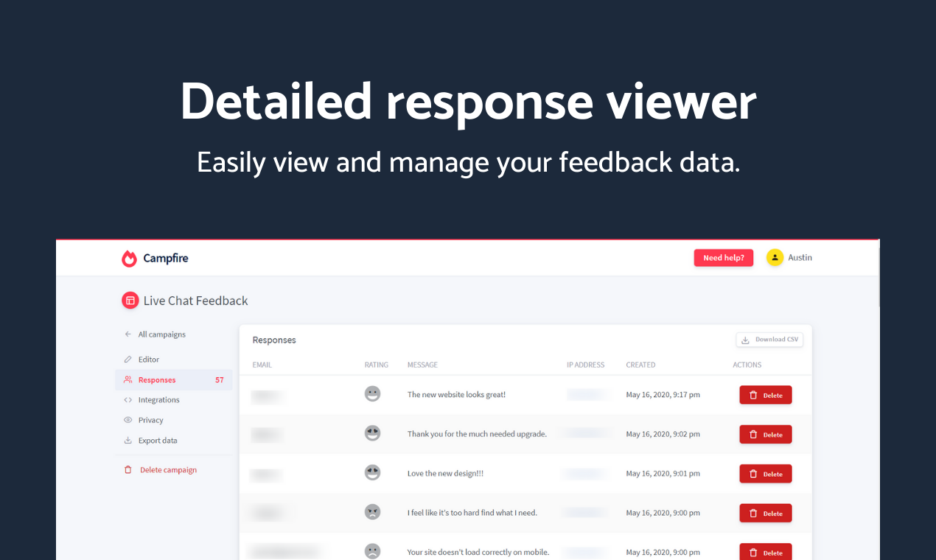
Task: Go back to All campaigns
Action: [162, 335]
